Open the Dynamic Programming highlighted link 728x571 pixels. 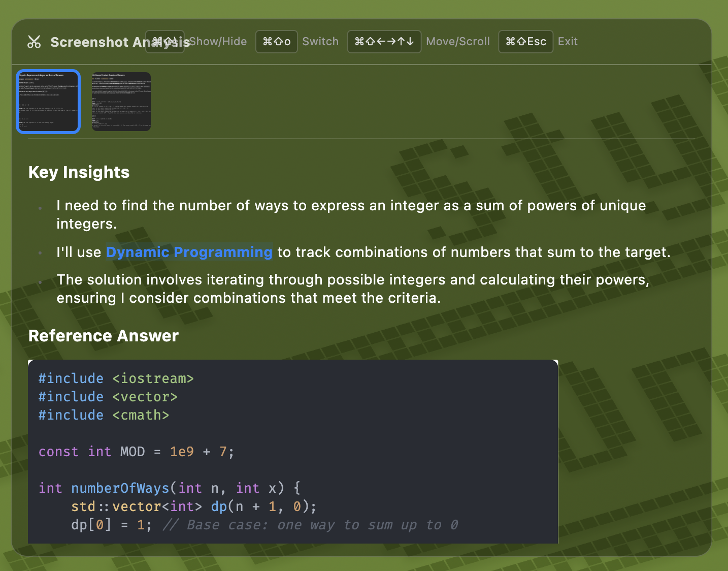click(189, 252)
